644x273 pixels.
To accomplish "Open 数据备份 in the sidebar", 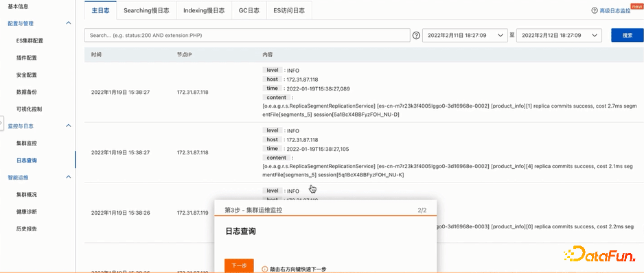I will click(x=27, y=92).
